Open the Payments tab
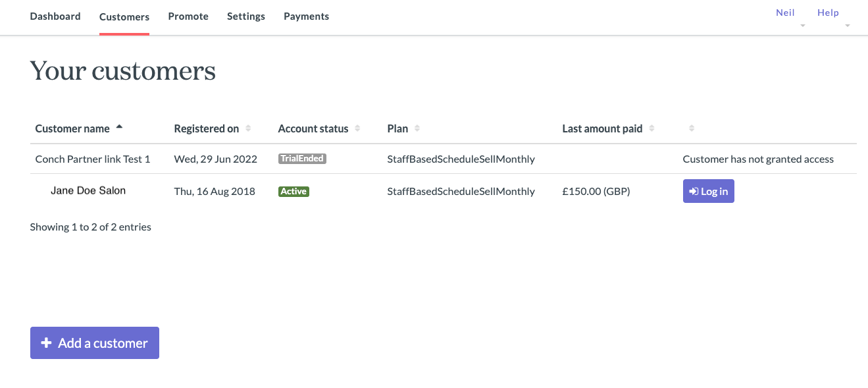The height and width of the screenshot is (388, 868). coord(307,16)
